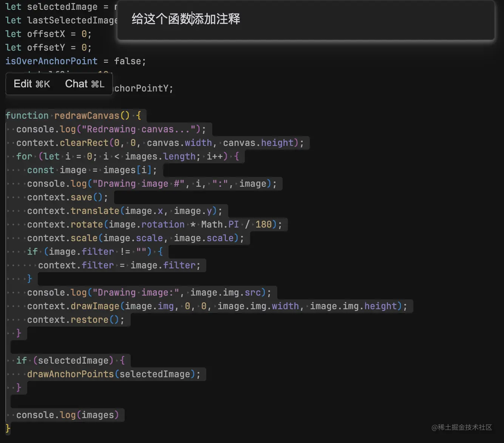This screenshot has width=504, height=443.
Task: Click the console.log(images) line
Action: click(68, 415)
